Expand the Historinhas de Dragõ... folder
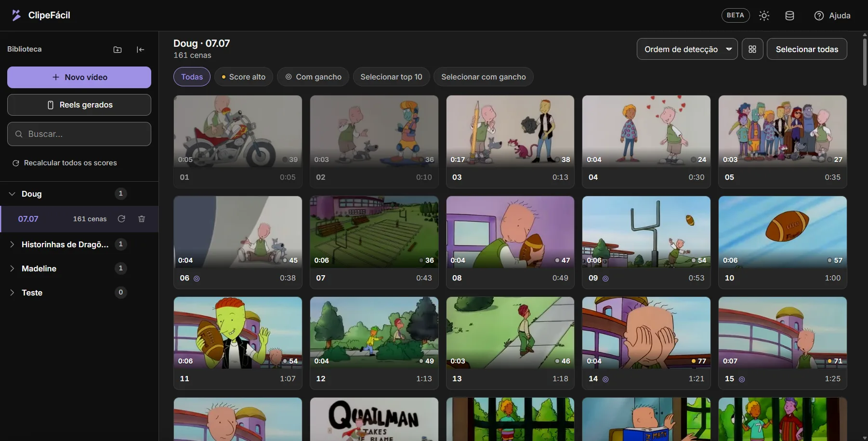This screenshot has height=441, width=868. (12, 244)
